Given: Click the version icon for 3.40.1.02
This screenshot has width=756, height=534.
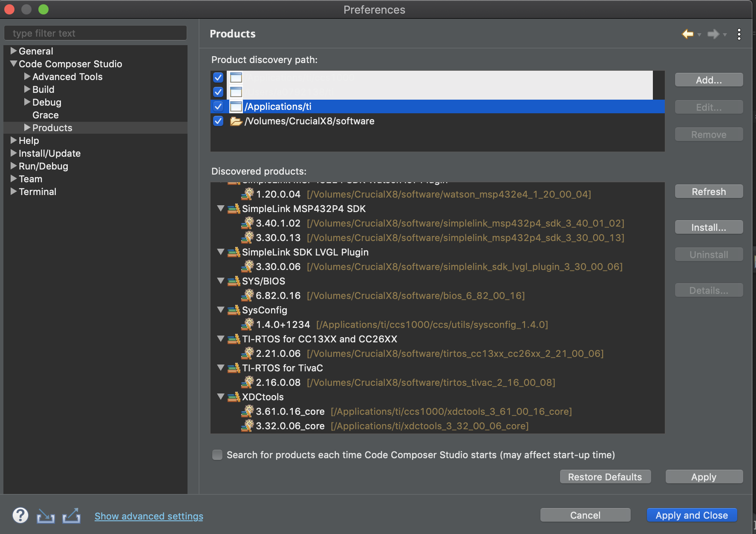Looking at the screenshot, I should (248, 223).
